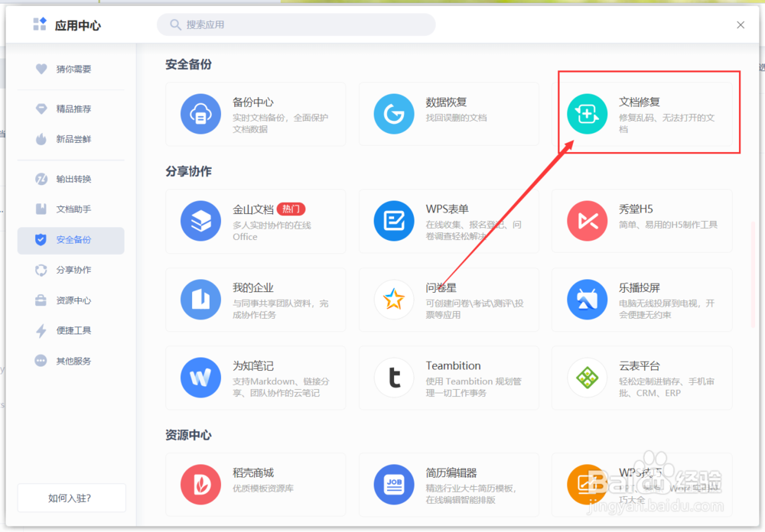Click the 资源中心 section heading

tap(188, 435)
